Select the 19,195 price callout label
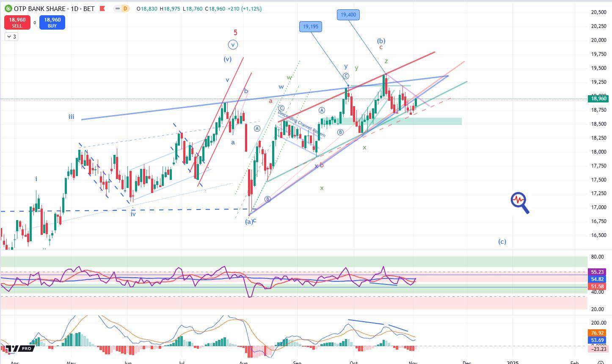 [x=311, y=27]
